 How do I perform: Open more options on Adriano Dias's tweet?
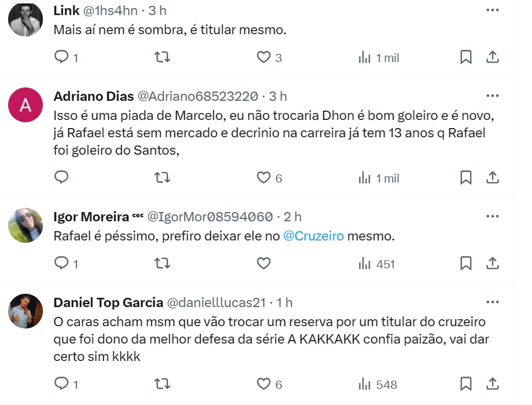[492, 96]
